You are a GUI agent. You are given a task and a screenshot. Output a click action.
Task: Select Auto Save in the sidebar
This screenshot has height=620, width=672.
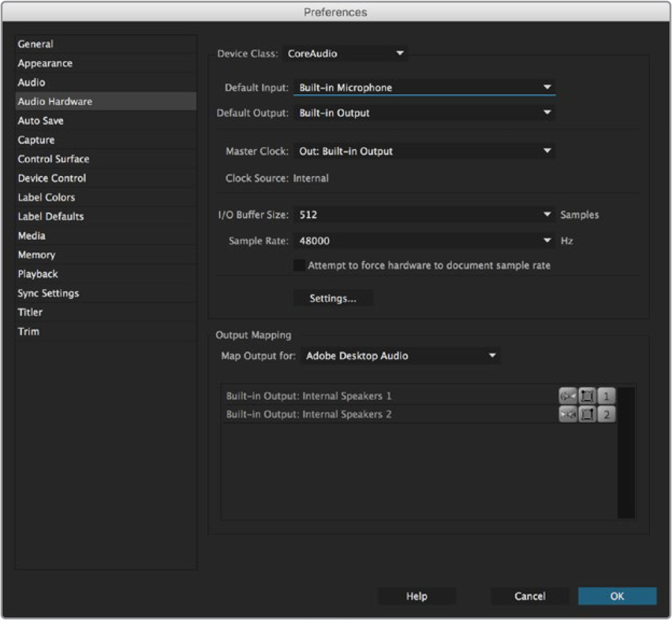(40, 121)
